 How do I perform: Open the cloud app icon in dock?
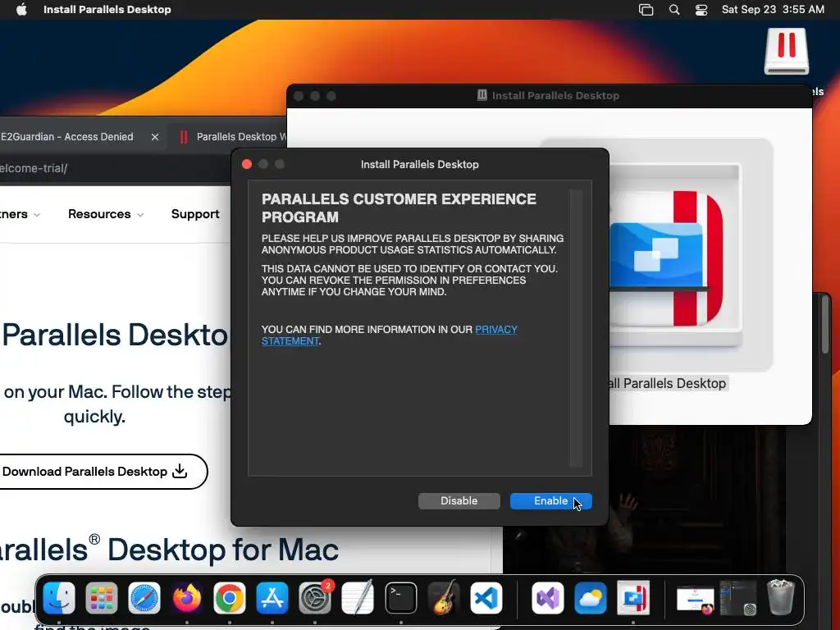tap(591, 598)
